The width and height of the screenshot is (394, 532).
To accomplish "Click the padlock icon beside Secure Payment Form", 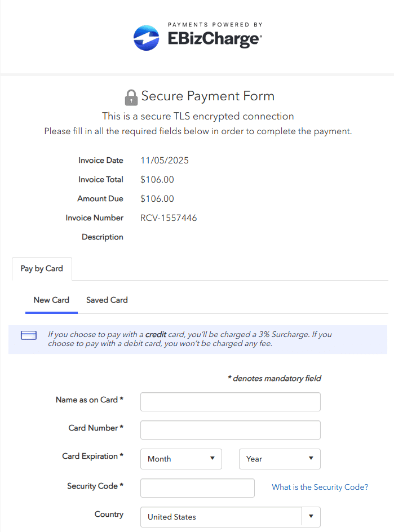I will click(131, 97).
